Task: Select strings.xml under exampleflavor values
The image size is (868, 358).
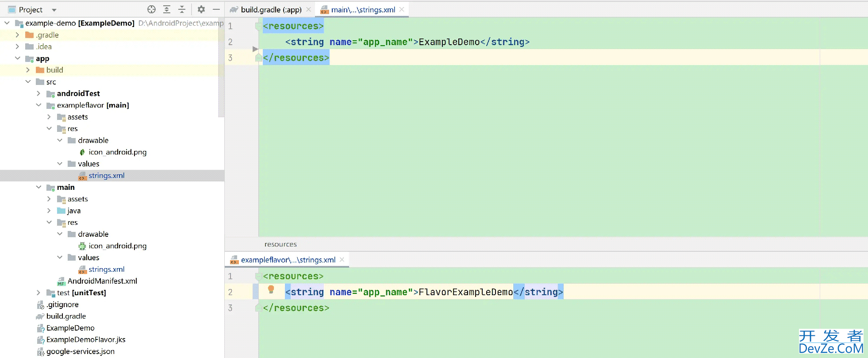Action: click(x=106, y=176)
